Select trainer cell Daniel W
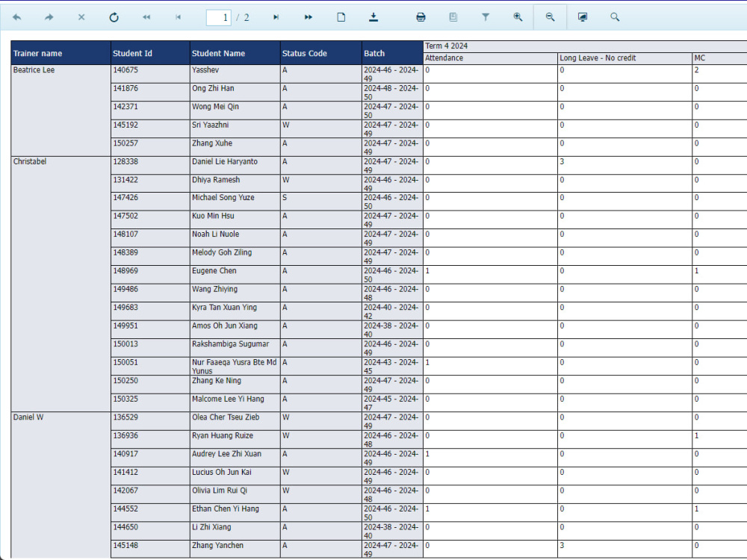 tap(61, 485)
